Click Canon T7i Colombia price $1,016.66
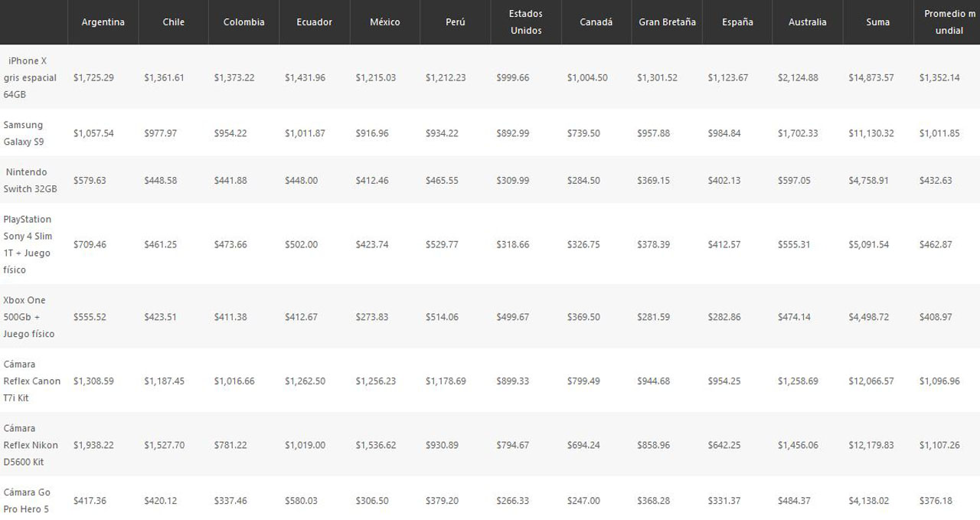 [x=234, y=381]
